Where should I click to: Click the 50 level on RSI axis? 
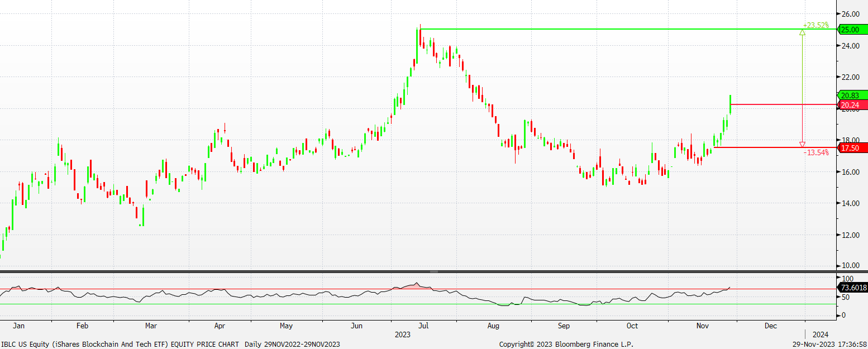point(846,297)
